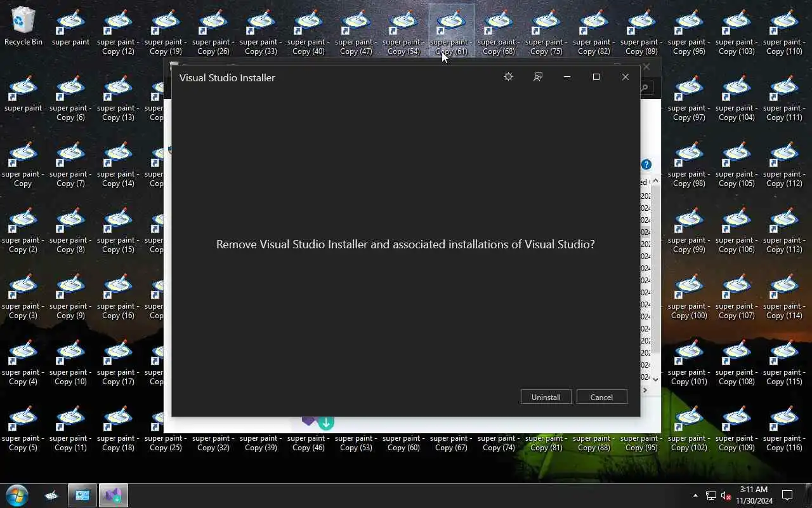Minimize the Visual Studio Installer window
812x508 pixels.
coord(567,77)
